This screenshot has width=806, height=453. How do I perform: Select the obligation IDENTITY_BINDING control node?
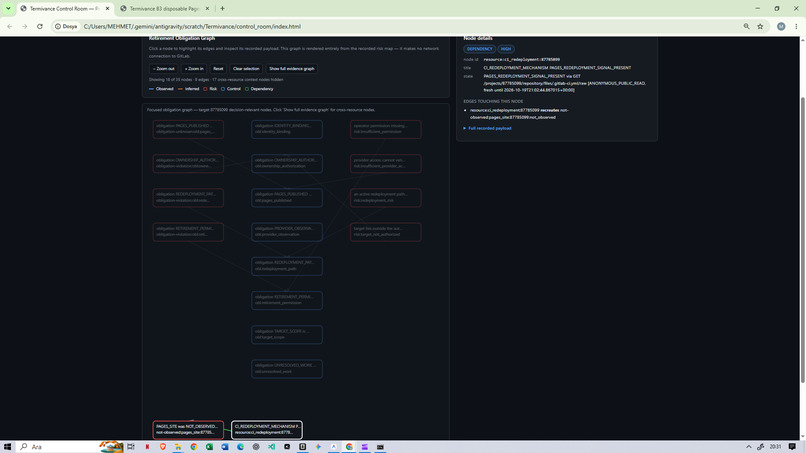[x=287, y=129]
